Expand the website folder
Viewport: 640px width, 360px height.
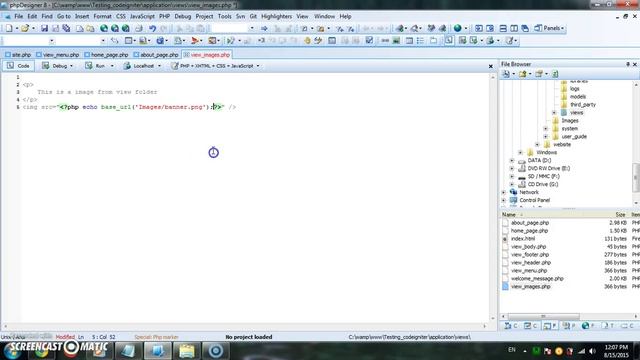pyautogui.click(x=537, y=144)
